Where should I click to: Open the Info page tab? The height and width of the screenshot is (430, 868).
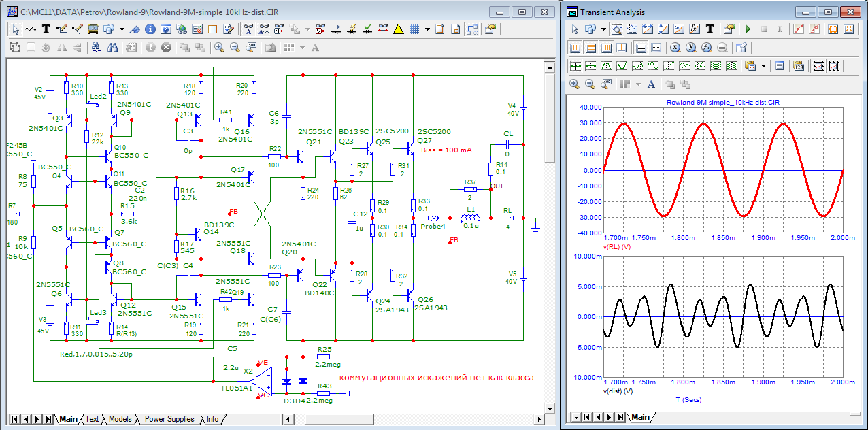point(213,419)
